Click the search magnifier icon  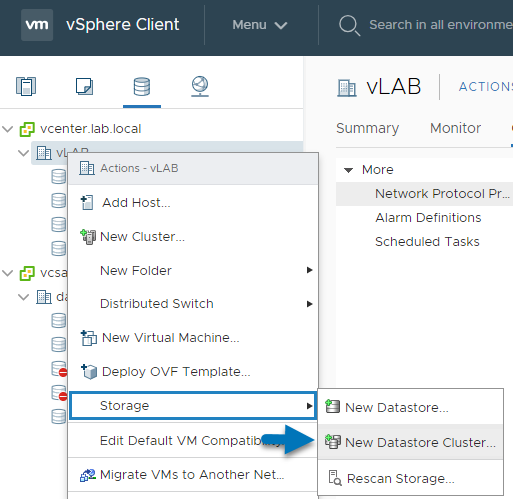[x=349, y=25]
